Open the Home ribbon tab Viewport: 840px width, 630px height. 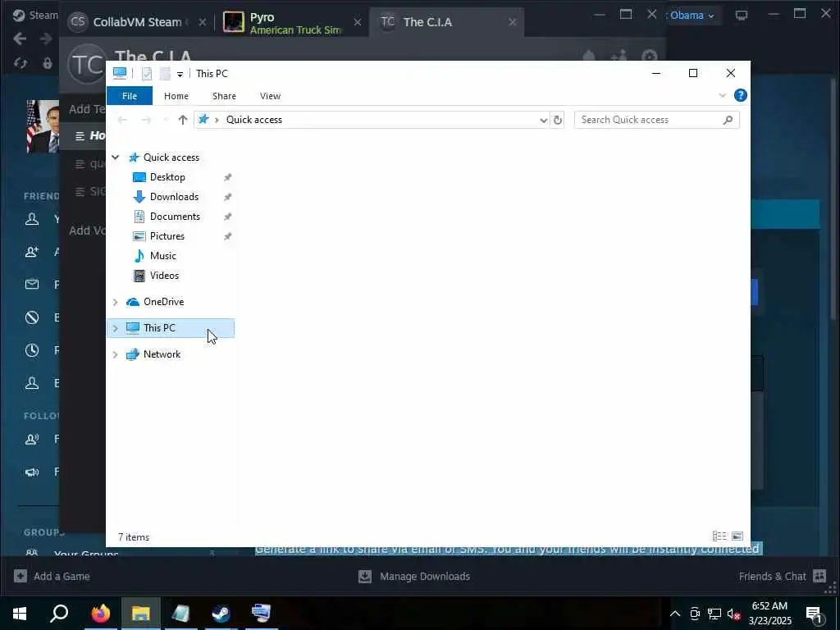click(176, 96)
